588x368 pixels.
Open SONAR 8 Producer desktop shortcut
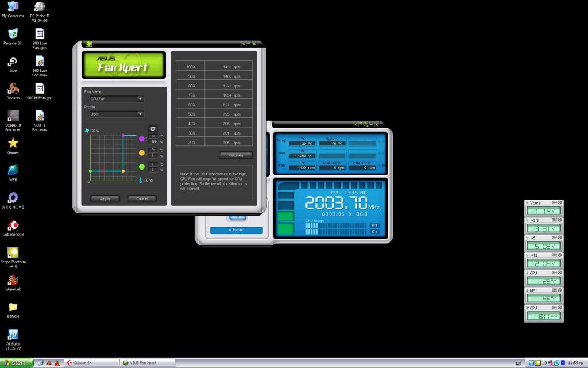tap(13, 121)
